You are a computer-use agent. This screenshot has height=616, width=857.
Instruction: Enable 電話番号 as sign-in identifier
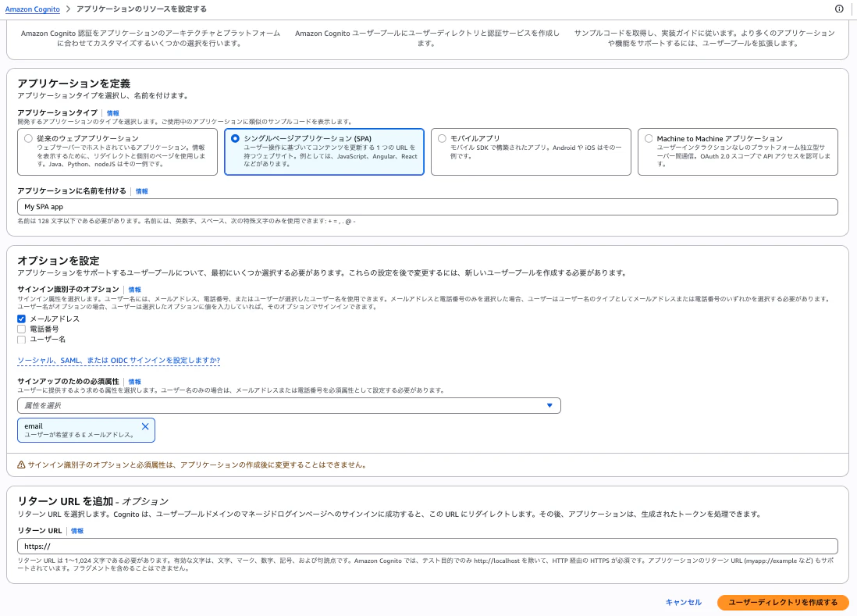click(x=21, y=329)
